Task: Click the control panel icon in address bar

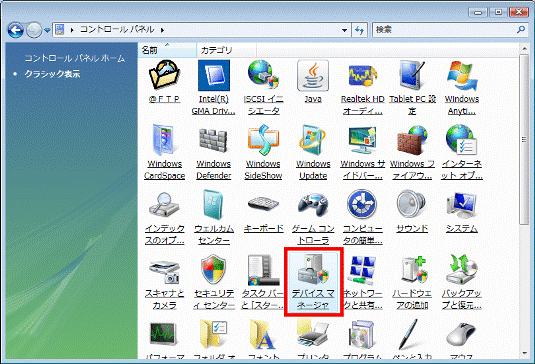Action: [60, 30]
